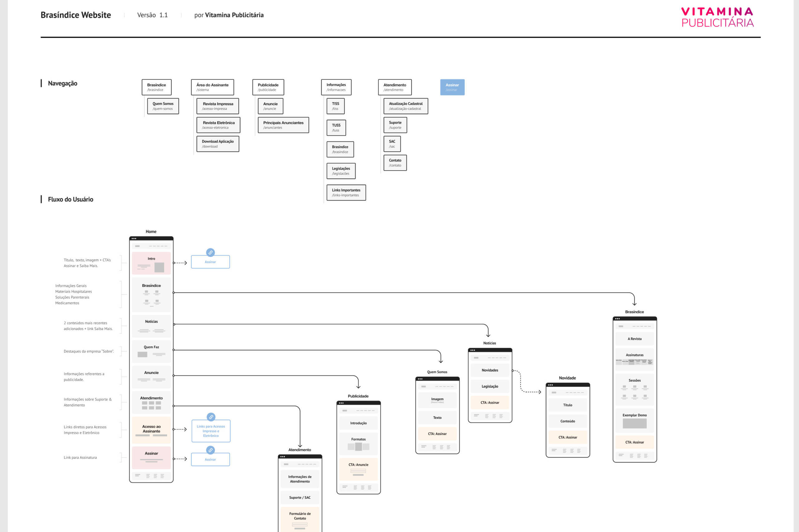Click the Atendimento section in Home wireframe
Screen dimensions: 799x532
[151, 403]
